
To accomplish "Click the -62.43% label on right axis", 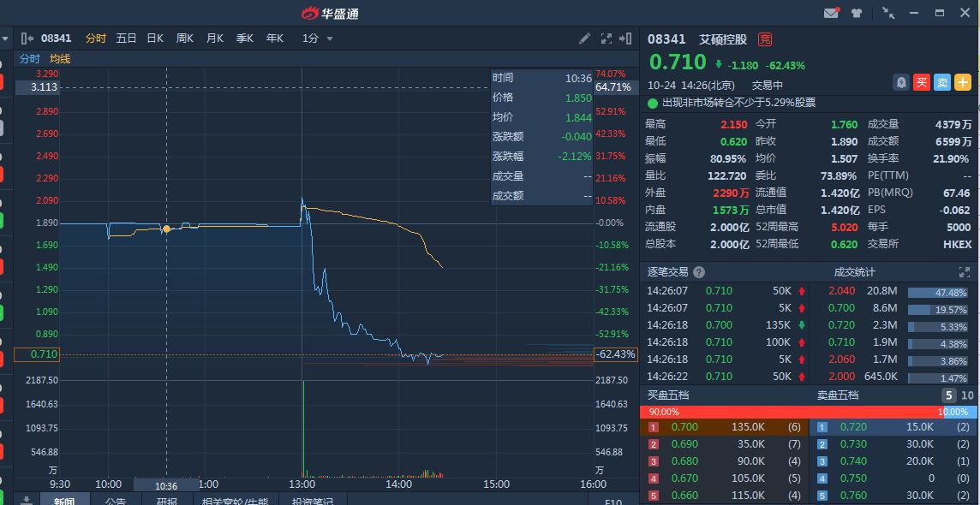I will 616,354.
